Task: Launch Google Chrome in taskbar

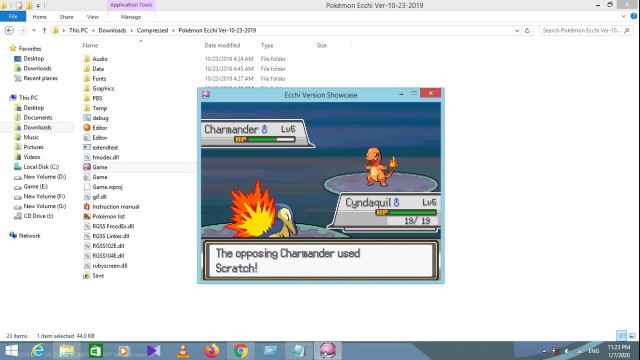Action: click(241, 351)
